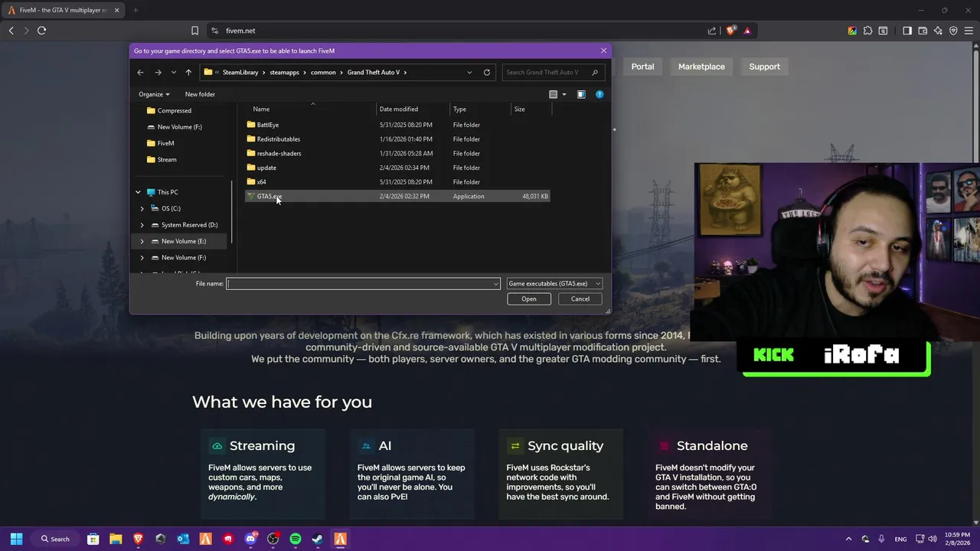Image resolution: width=980 pixels, height=551 pixels.
Task: Open Spotify from the taskbar
Action: pos(296,539)
